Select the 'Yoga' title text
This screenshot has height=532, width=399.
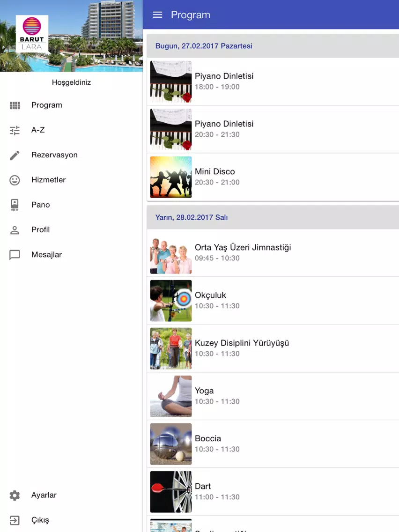click(204, 391)
